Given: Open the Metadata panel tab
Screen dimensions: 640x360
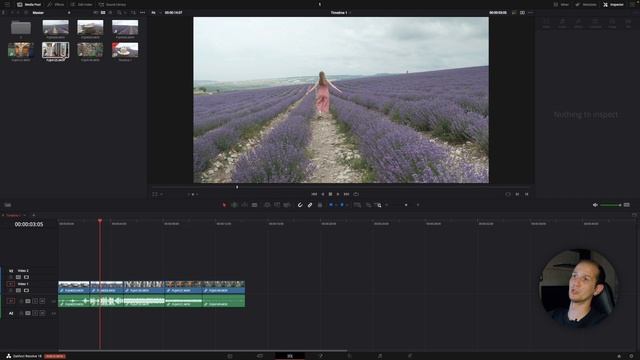Looking at the screenshot, I should click(586, 4).
